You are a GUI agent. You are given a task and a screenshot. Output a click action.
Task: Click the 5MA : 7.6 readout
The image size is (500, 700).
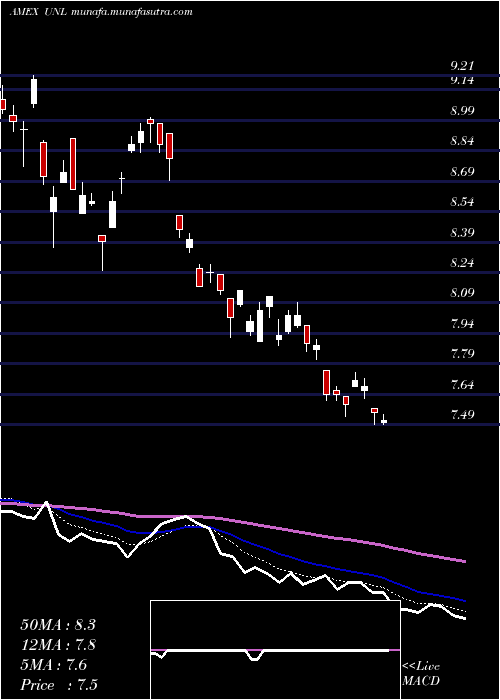pos(54,665)
